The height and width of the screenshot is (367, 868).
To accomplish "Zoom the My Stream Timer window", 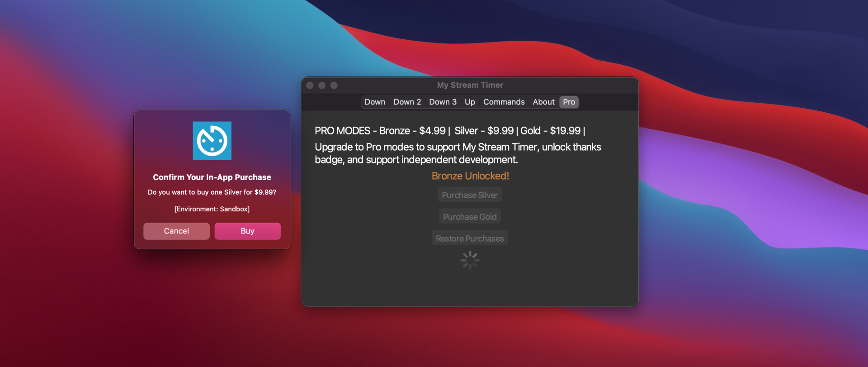I will pyautogui.click(x=334, y=85).
